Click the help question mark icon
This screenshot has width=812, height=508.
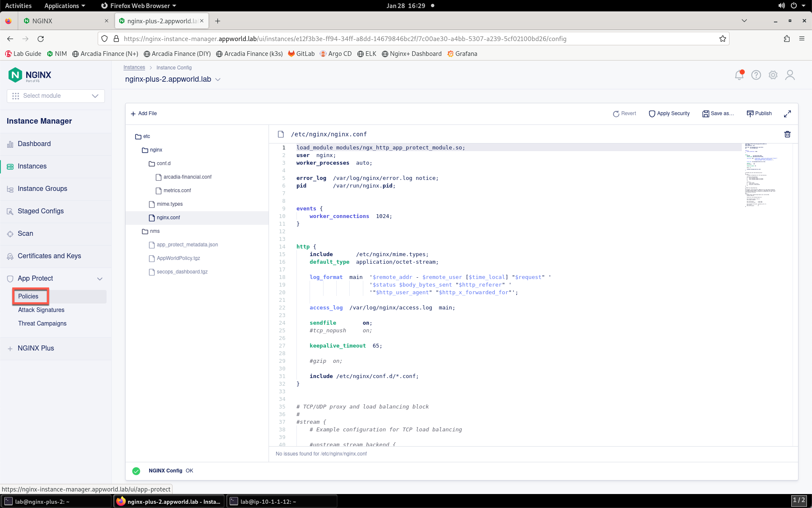[x=756, y=75]
